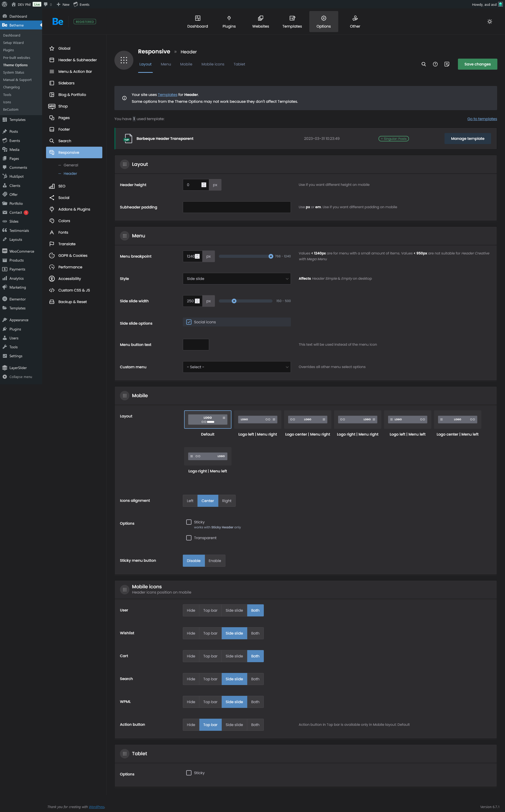Click the Betheme Be logo
The image size is (505, 812).
coord(58,22)
